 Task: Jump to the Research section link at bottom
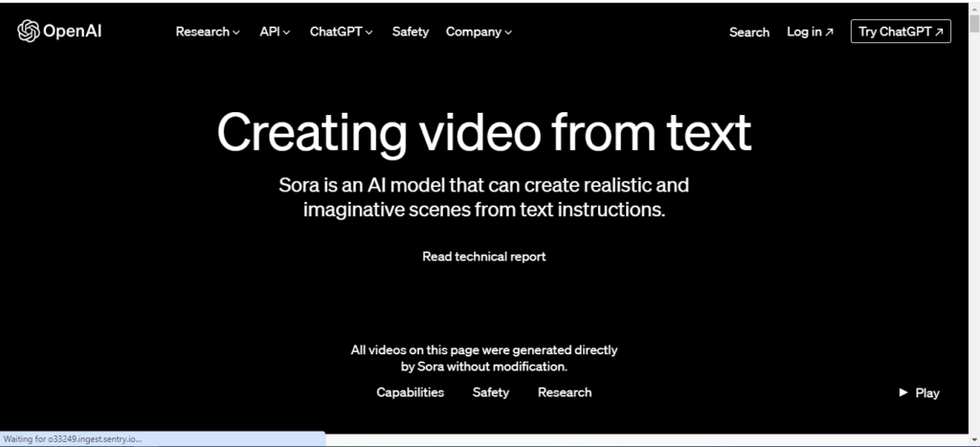coord(565,392)
